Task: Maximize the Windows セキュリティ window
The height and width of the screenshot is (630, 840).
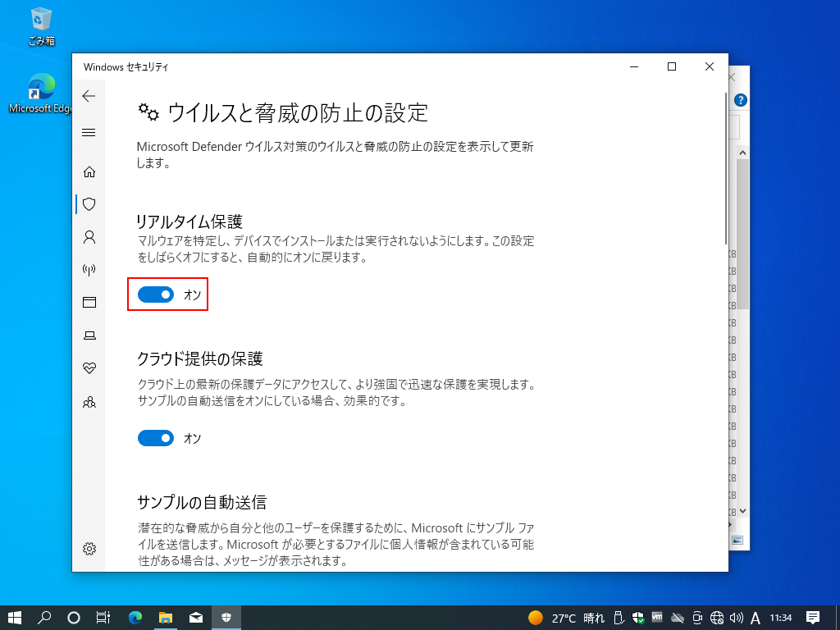Action: pyautogui.click(x=672, y=66)
